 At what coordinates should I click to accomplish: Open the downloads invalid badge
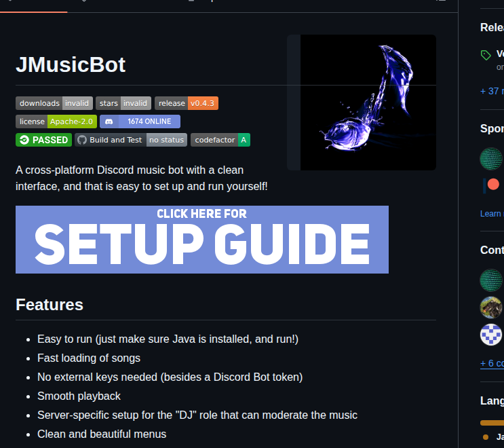pos(54,103)
